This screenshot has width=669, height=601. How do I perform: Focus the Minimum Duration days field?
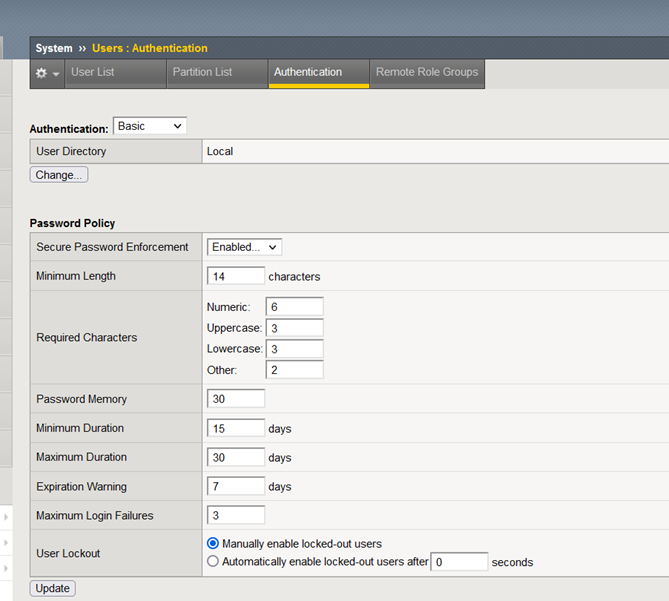point(236,428)
